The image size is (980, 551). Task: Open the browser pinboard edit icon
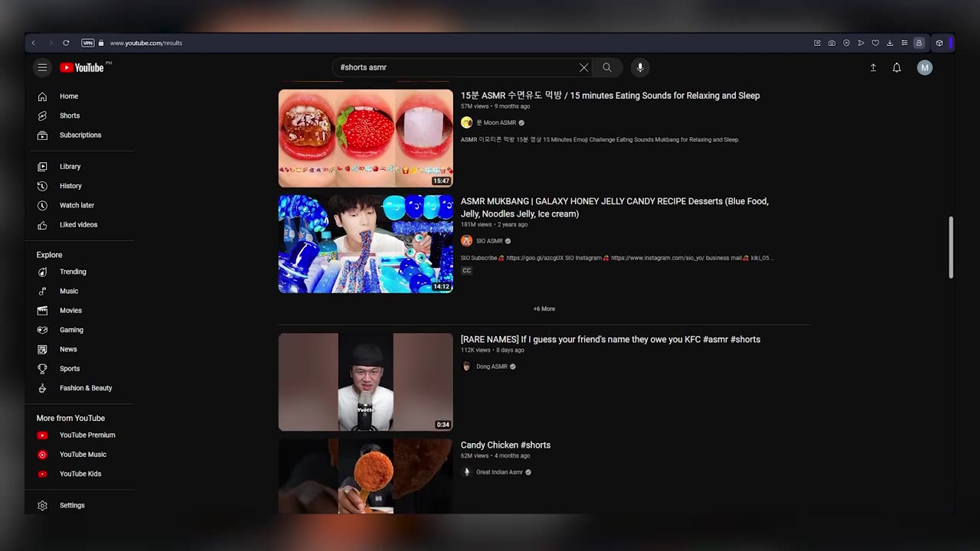click(x=817, y=43)
